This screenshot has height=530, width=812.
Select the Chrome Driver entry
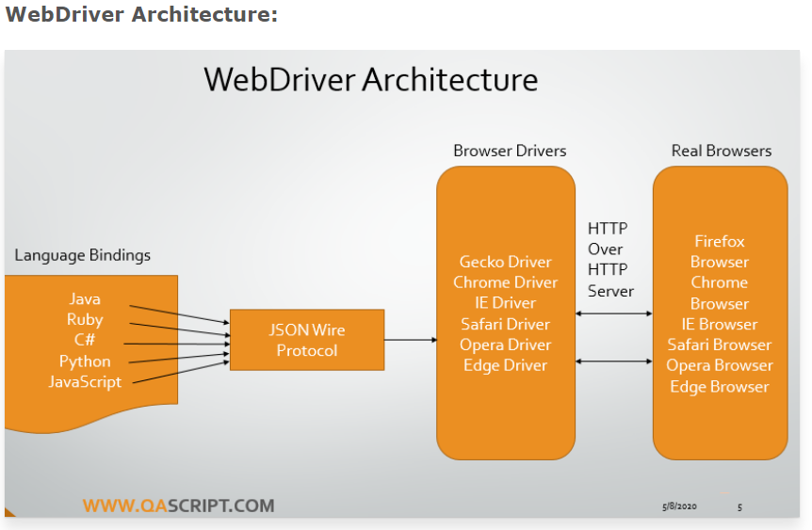[x=505, y=282]
